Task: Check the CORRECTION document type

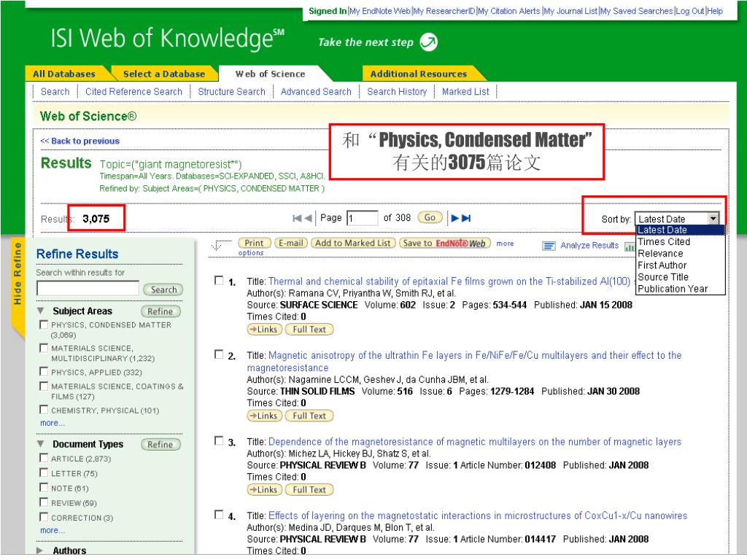Action: click(44, 517)
